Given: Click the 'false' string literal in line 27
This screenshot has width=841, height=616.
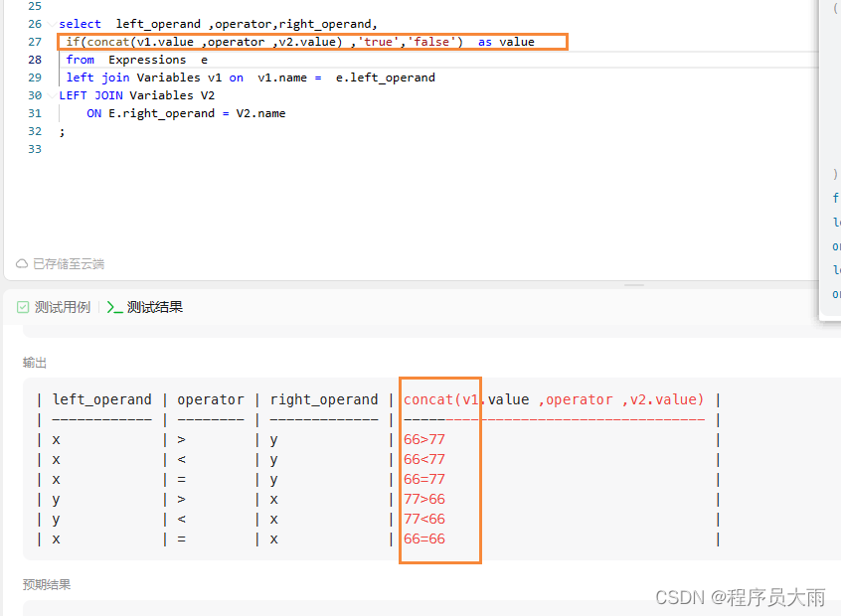Looking at the screenshot, I should coord(431,42).
